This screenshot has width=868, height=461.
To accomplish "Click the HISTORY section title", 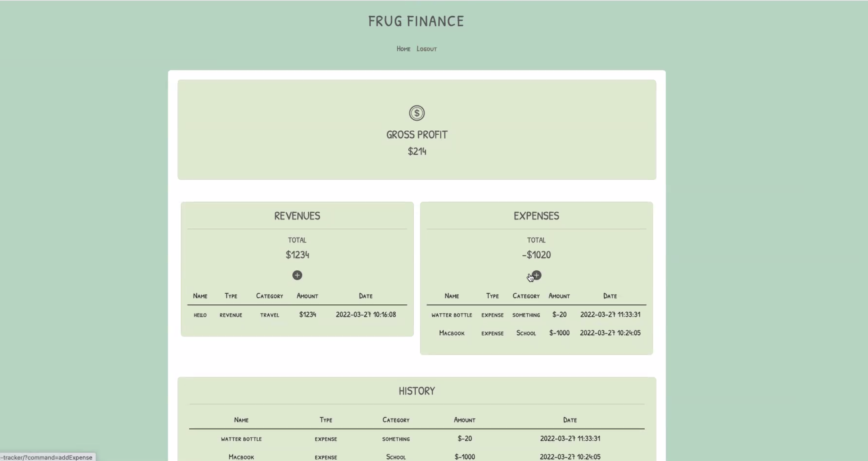I will tap(416, 391).
